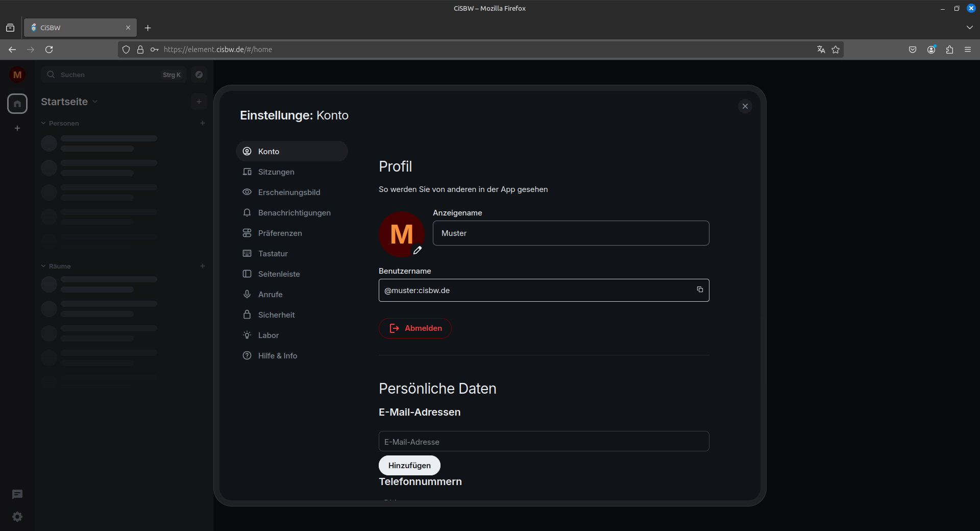Click the pencil to edit profile picture
The height and width of the screenshot is (531, 980).
pos(418,251)
